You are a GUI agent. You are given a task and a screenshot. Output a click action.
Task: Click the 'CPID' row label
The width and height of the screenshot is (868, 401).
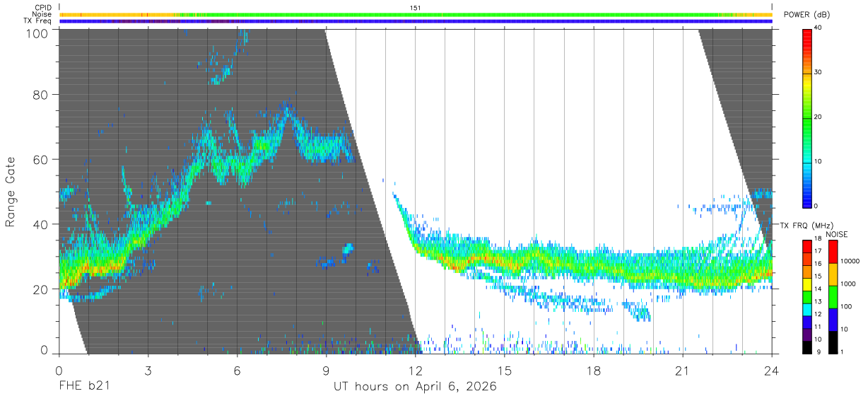click(43, 8)
